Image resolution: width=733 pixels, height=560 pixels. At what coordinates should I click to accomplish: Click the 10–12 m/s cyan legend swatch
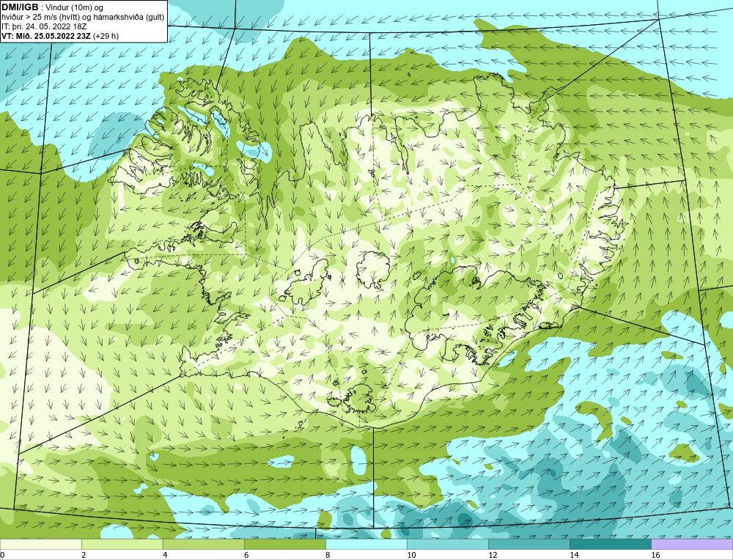pos(447,544)
